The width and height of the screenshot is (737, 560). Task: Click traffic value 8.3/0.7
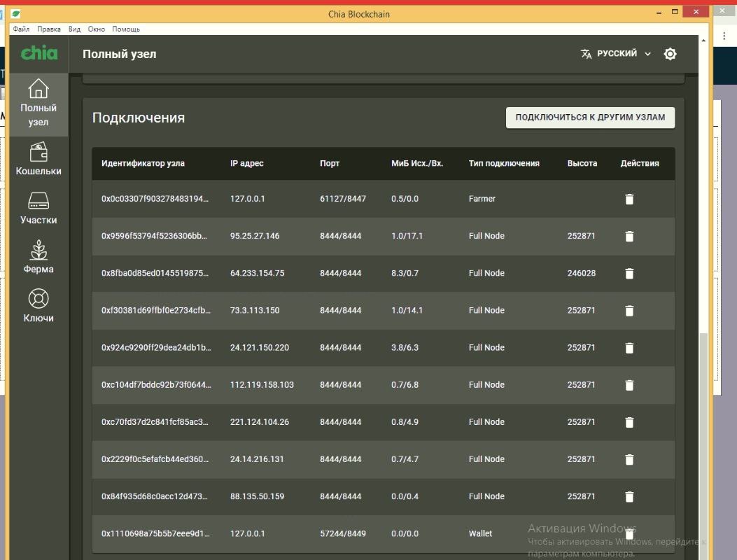[405, 273]
